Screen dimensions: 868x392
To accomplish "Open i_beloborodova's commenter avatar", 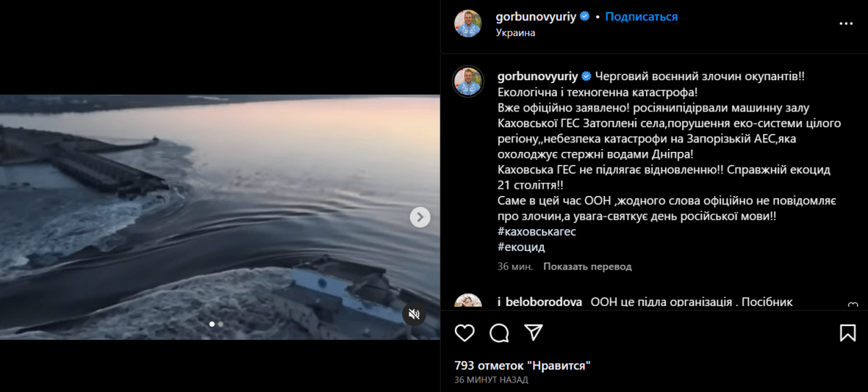I will [x=468, y=302].
